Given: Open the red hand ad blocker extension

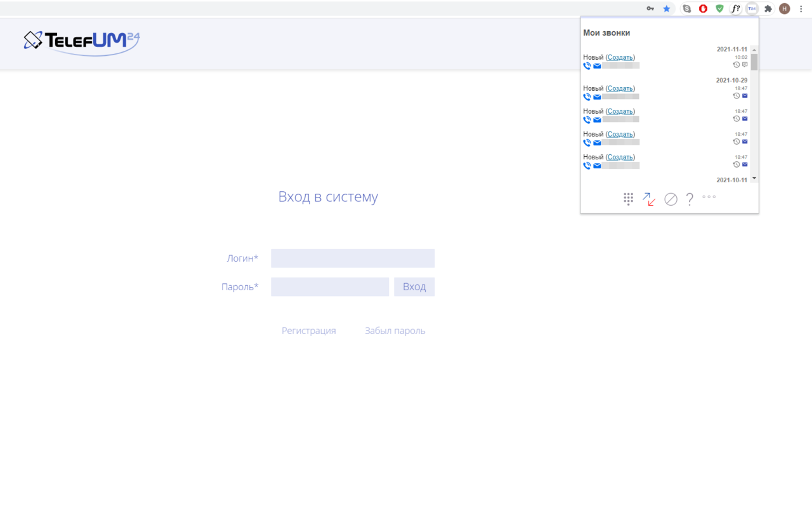Looking at the screenshot, I should pos(703,9).
